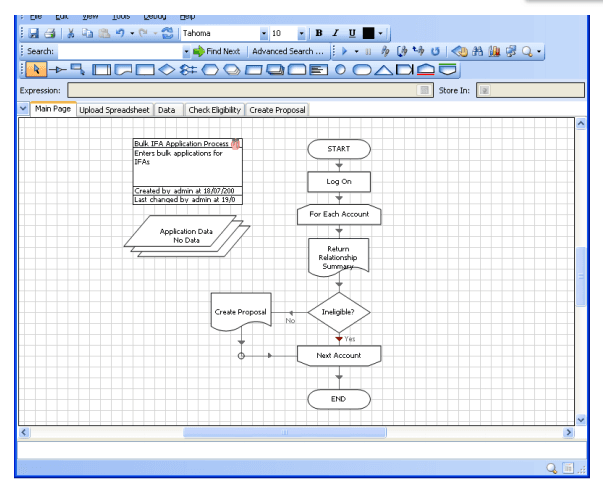Click the black font color swatch

click(x=367, y=33)
